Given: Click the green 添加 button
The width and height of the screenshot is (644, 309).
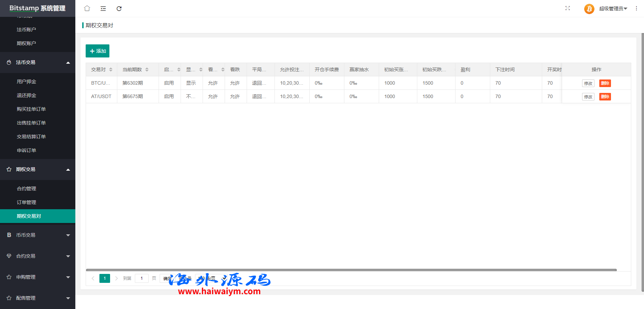Looking at the screenshot, I should tap(97, 51).
